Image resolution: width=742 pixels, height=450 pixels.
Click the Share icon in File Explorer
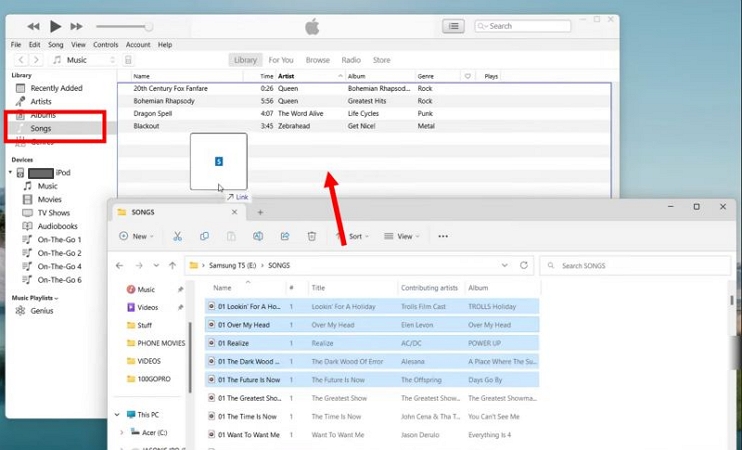(285, 236)
